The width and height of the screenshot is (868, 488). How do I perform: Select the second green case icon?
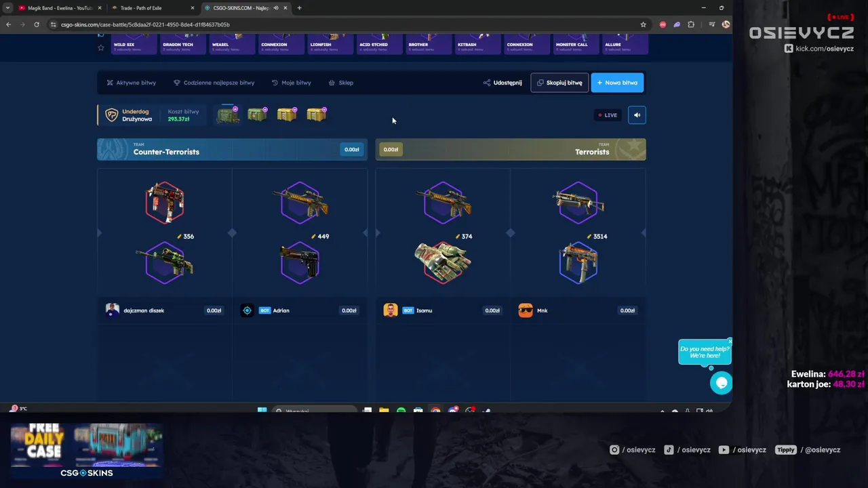[x=257, y=115]
